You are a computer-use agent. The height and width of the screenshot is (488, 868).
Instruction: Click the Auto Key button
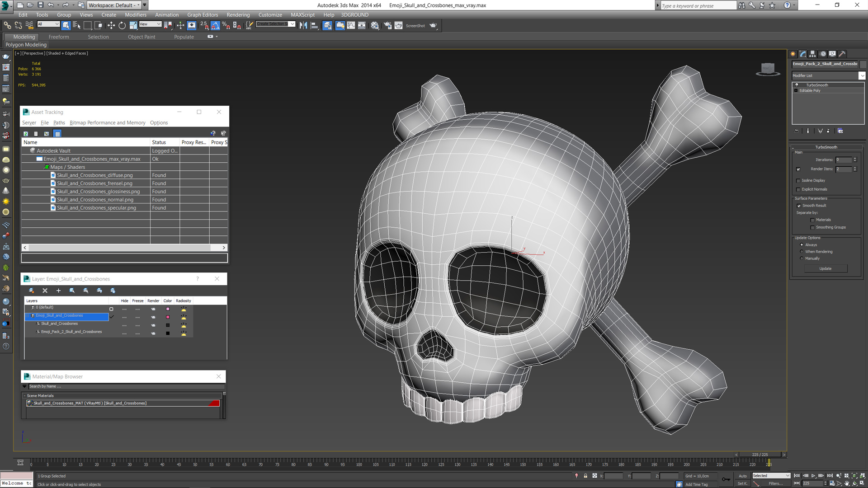tap(742, 475)
